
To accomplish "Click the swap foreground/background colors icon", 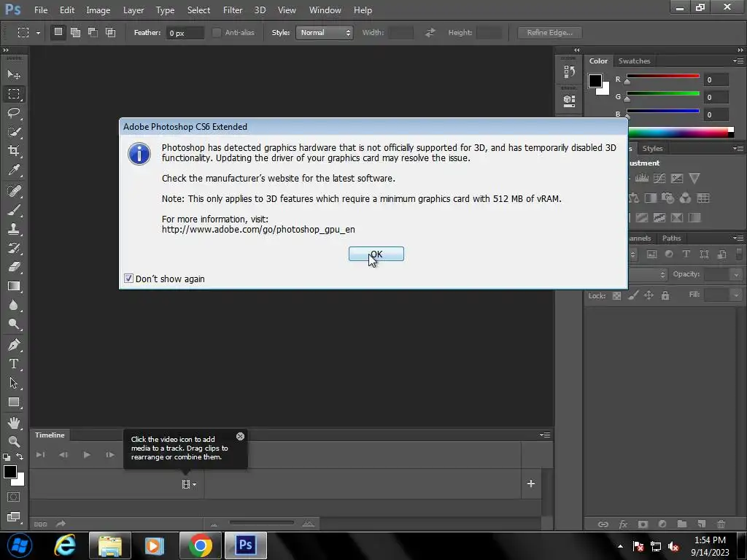I will [20, 456].
